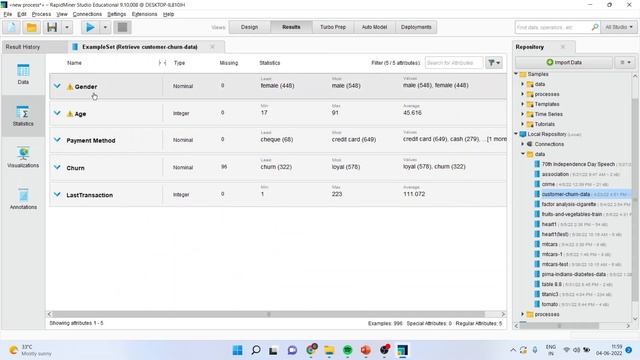Image resolution: width=640 pixels, height=360 pixels.
Task: Select the pima-indians-diabetes-data entry
Action: point(582,274)
